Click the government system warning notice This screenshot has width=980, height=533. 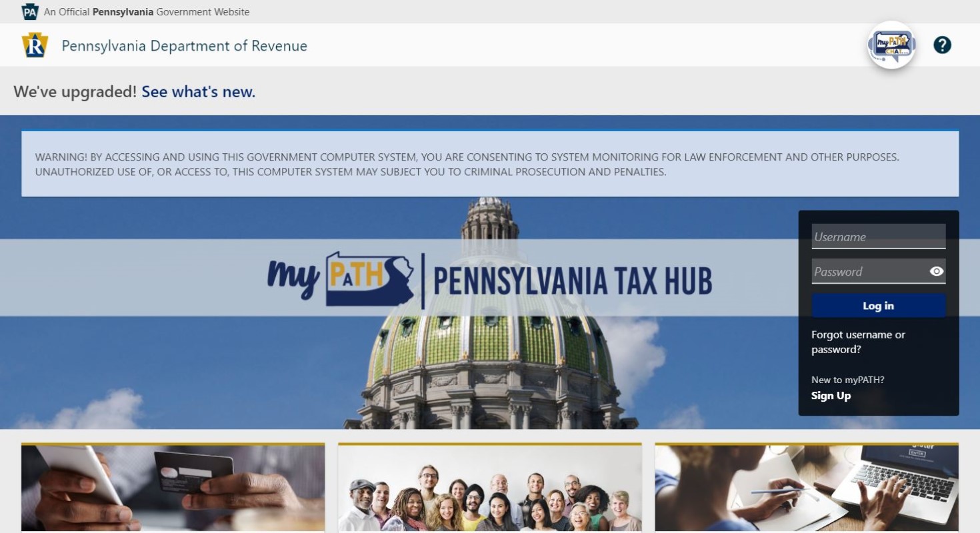pos(490,164)
